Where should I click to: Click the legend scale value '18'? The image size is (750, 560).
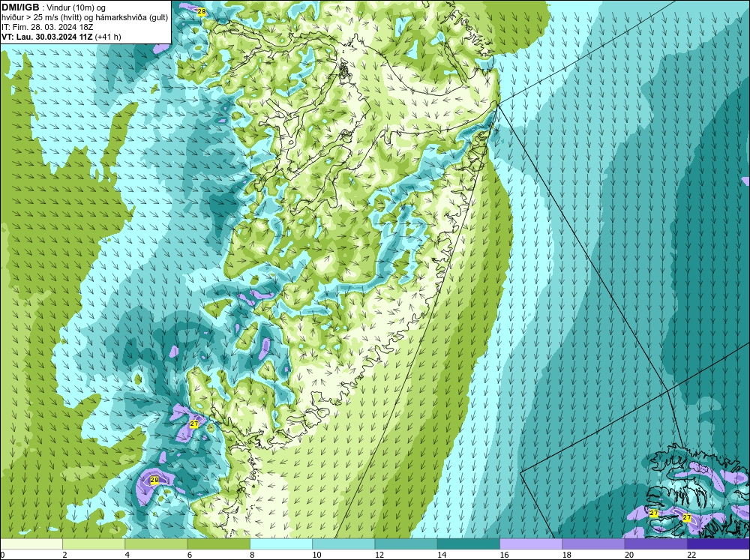566,555
